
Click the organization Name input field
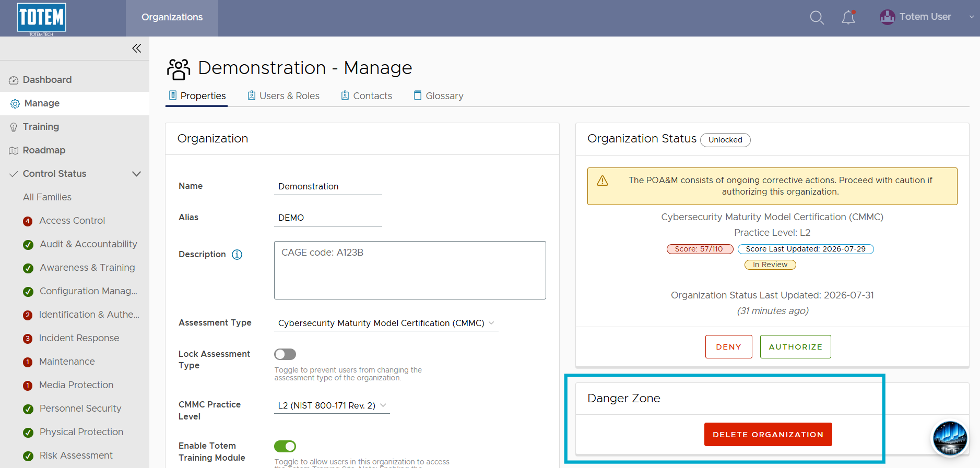(328, 186)
